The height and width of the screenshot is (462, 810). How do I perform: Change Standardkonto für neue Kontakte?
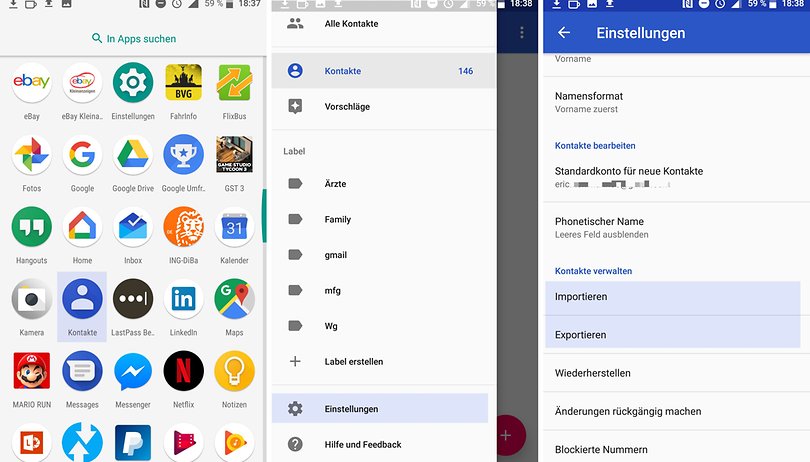point(676,177)
